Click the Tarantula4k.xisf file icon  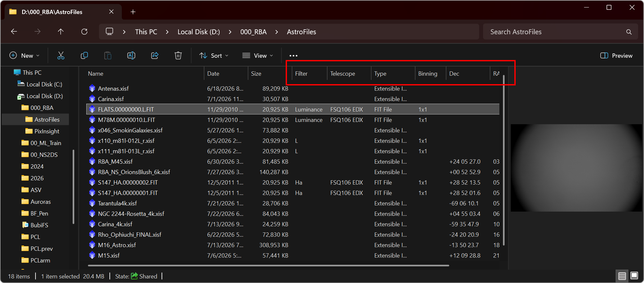(x=92, y=203)
